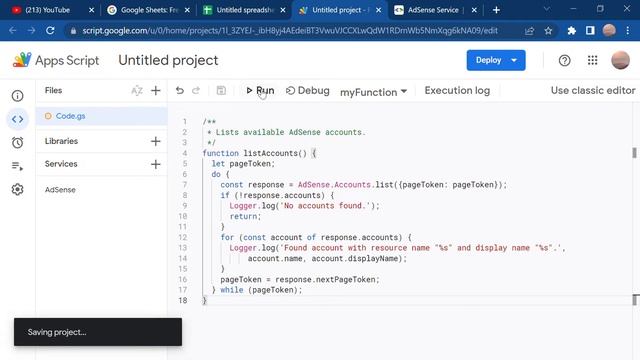Switch to Use classic editor

(x=593, y=91)
